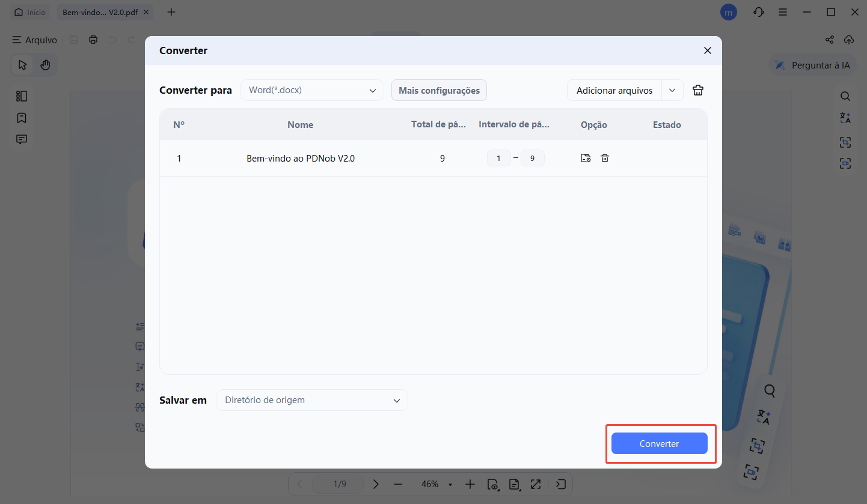Select the search icon on right sidebar
This screenshot has height=504, width=867.
pyautogui.click(x=845, y=96)
